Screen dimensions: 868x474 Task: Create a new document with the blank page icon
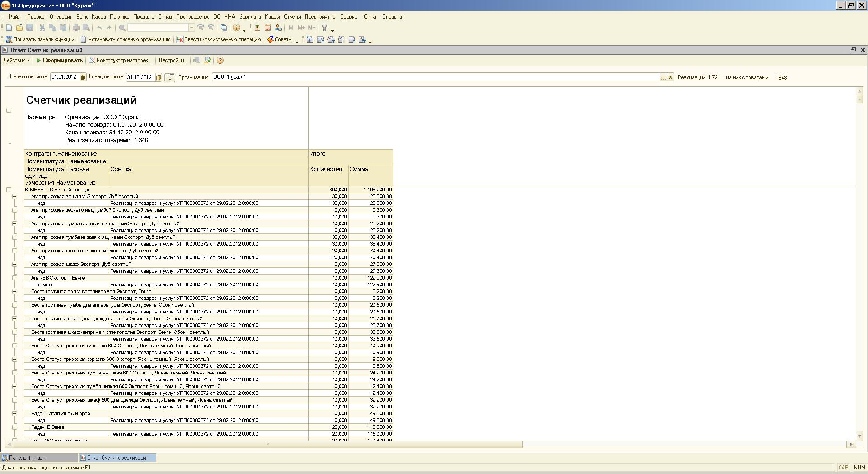pyautogui.click(x=9, y=28)
